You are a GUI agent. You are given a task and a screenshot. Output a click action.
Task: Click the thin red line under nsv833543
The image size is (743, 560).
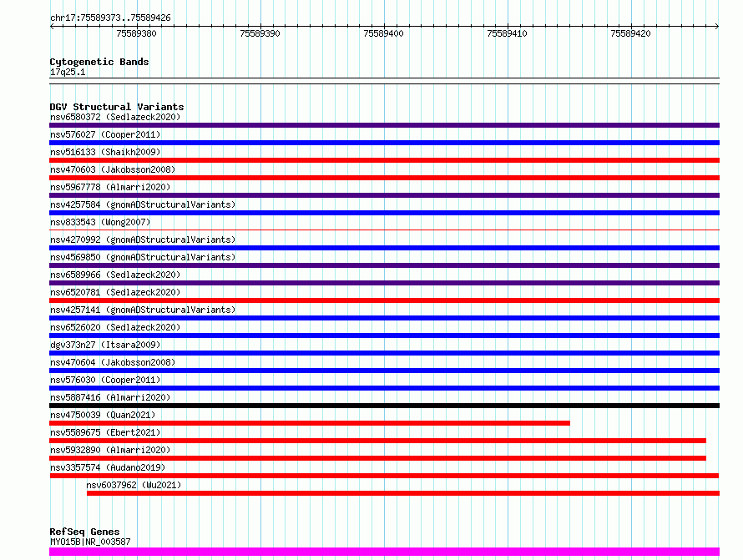[384, 230]
